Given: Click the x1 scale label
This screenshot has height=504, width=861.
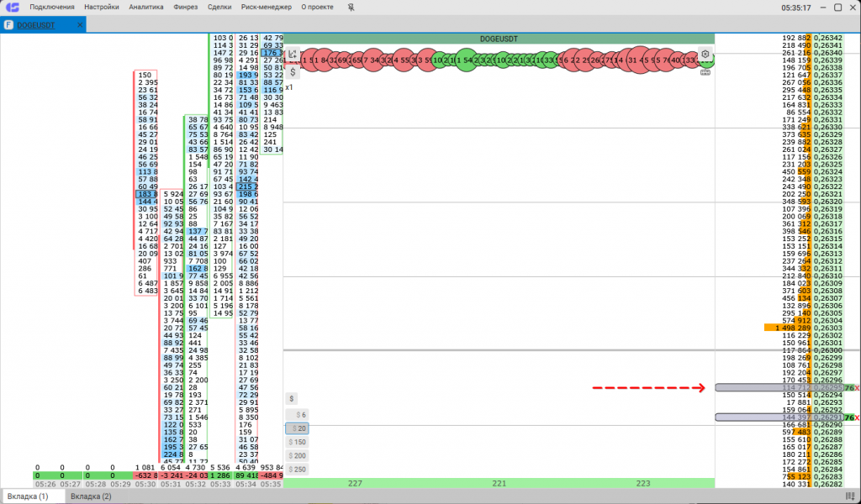Looking at the screenshot, I should [289, 87].
